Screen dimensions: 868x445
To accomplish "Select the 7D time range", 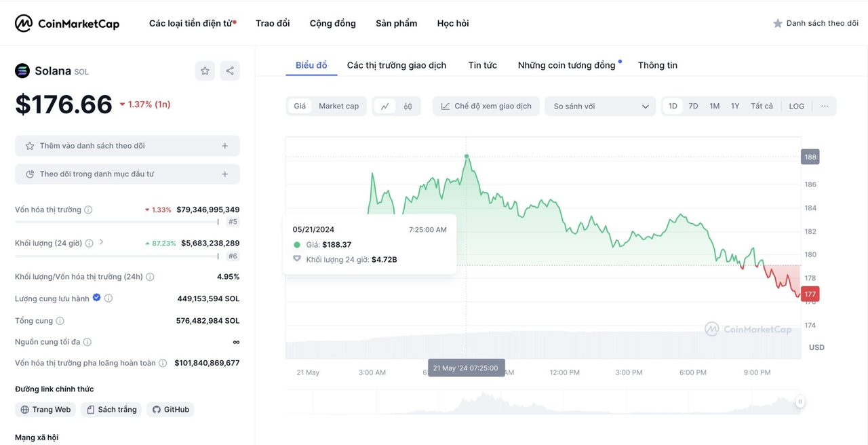I will (x=693, y=106).
